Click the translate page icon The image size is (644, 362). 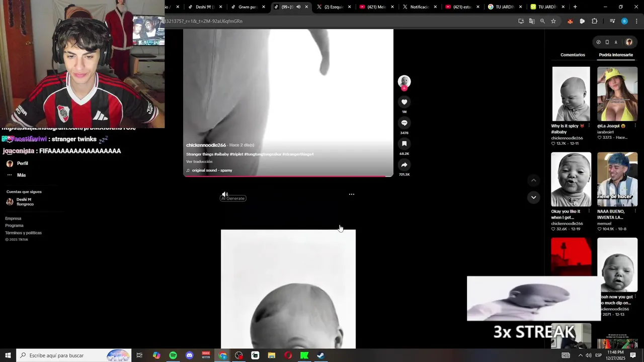(x=532, y=21)
